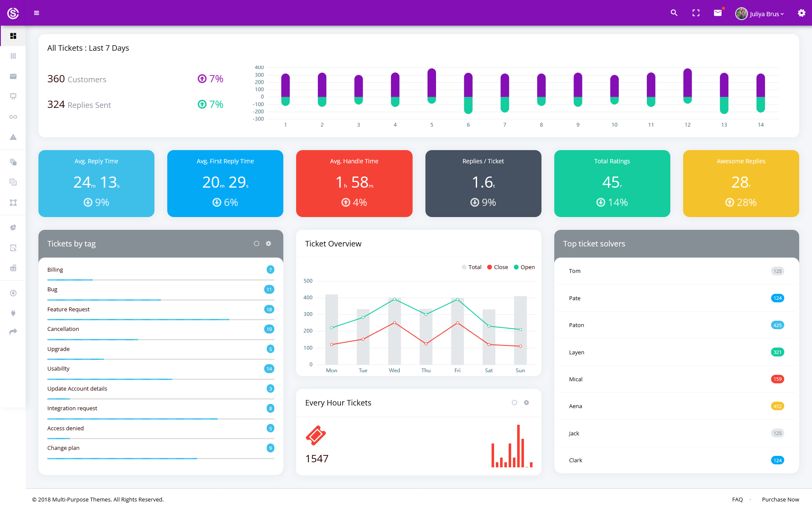Click the Awesome Replies card
This screenshot has height=510, width=812.
tap(741, 183)
